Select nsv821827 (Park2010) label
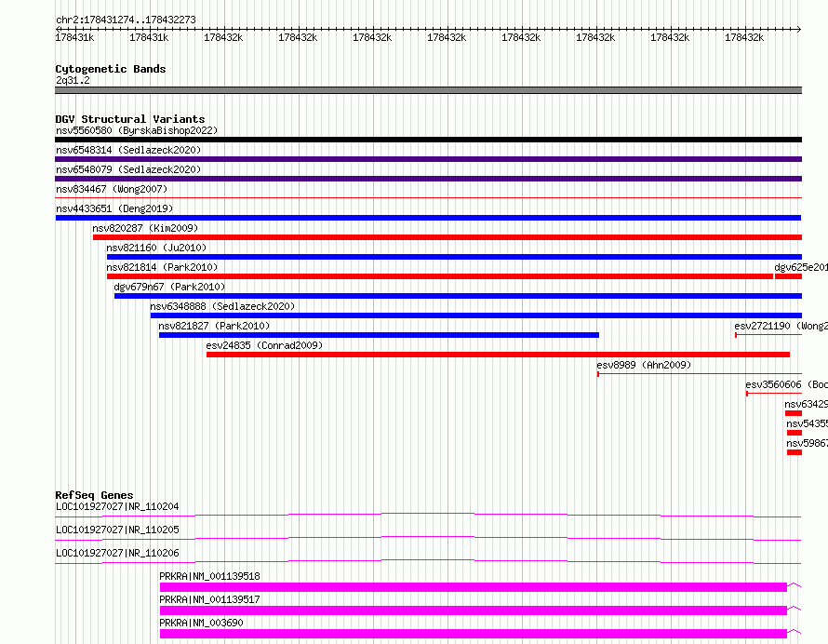The image size is (828, 644). click(x=214, y=326)
